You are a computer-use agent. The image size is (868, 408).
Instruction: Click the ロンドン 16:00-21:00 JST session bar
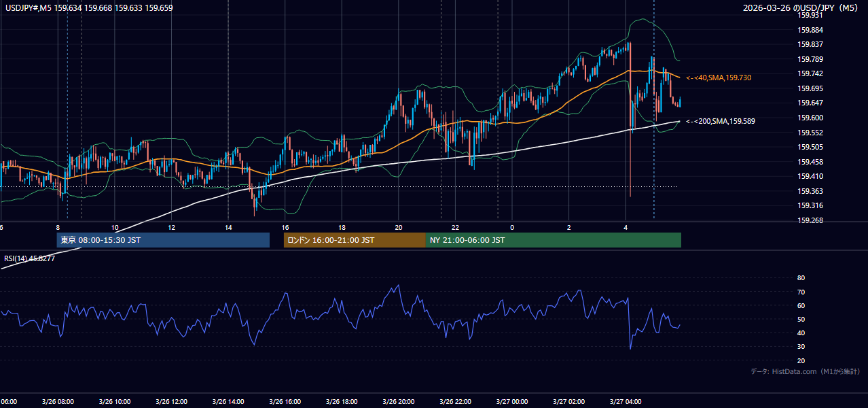355,240
